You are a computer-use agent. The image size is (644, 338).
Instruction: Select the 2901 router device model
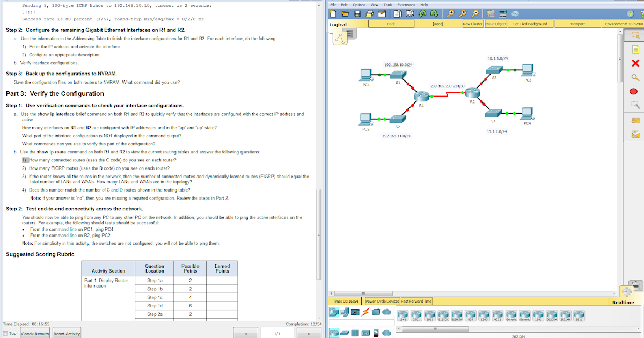coord(416,315)
